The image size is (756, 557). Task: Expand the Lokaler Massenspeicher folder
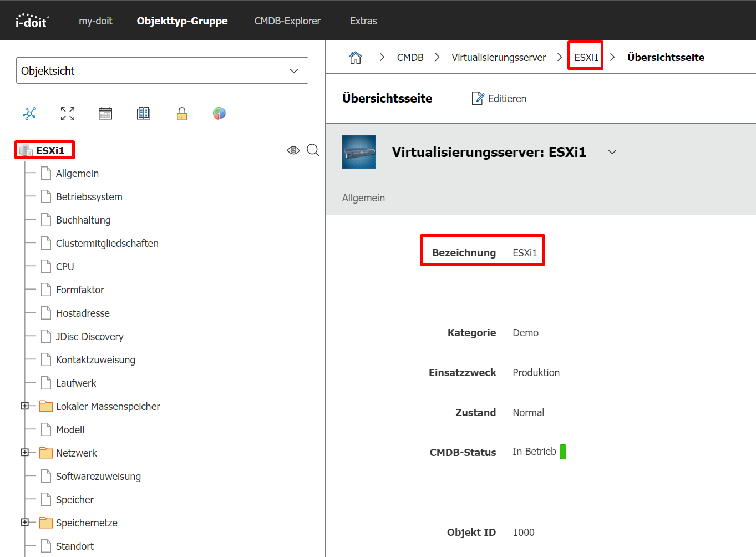[25, 406]
